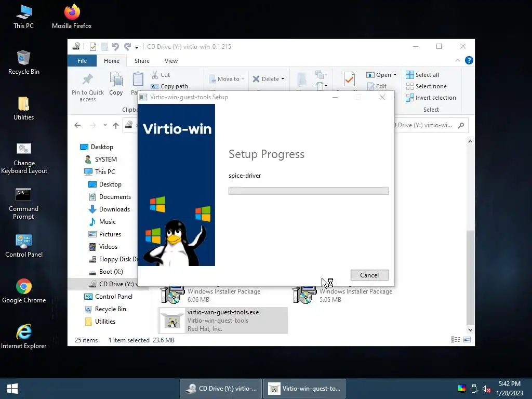Image resolution: width=532 pixels, height=399 pixels.
Task: Click file list scroll down arrow
Action: (x=470, y=329)
